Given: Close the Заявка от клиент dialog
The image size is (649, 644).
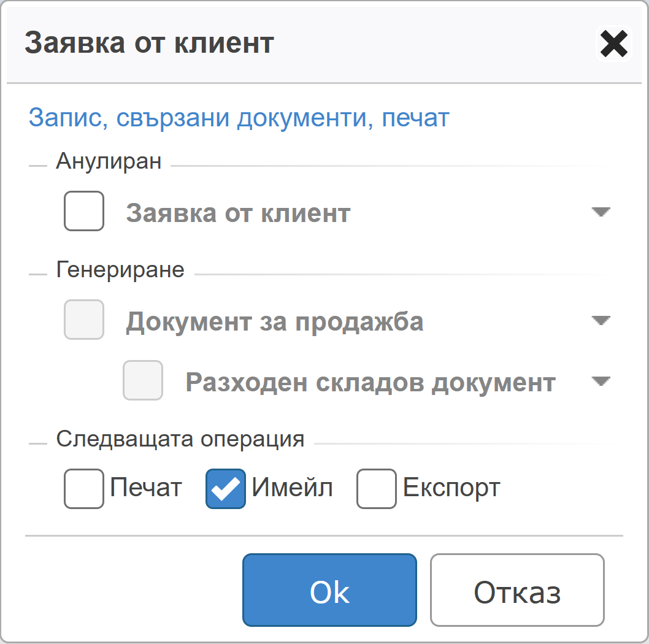Looking at the screenshot, I should tap(613, 44).
